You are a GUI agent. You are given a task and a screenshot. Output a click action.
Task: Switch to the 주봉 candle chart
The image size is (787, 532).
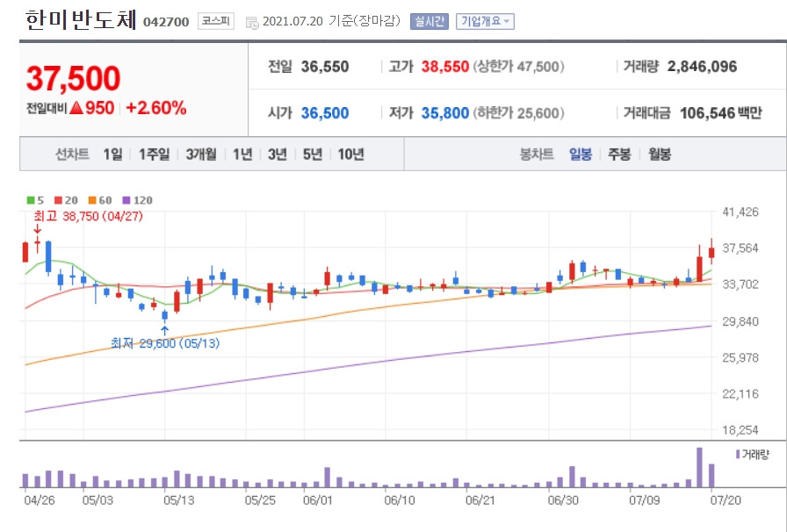(619, 155)
